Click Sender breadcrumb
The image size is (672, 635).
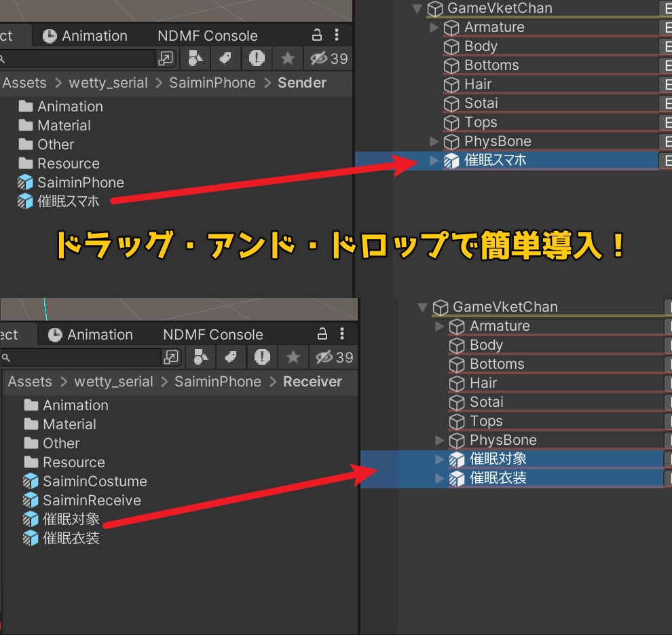coord(301,82)
